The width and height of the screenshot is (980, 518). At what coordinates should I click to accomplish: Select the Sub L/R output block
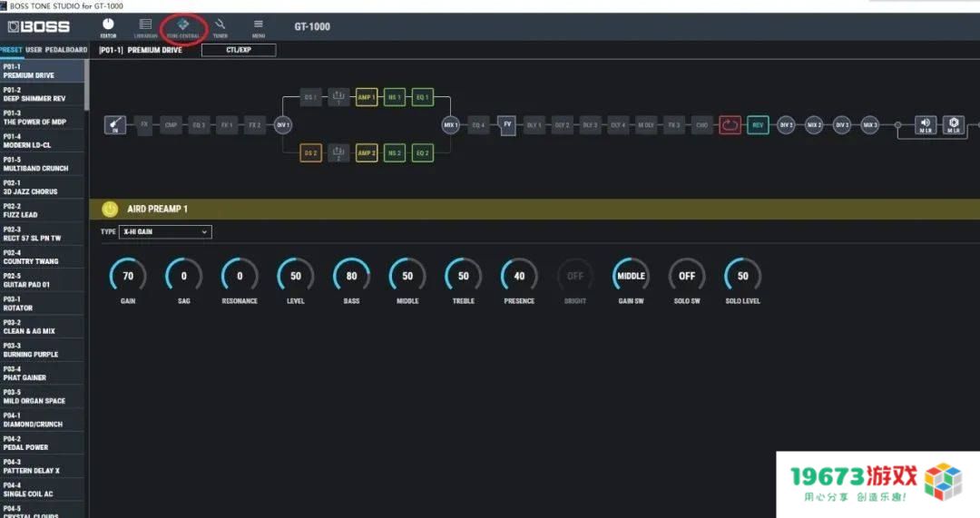(x=954, y=125)
